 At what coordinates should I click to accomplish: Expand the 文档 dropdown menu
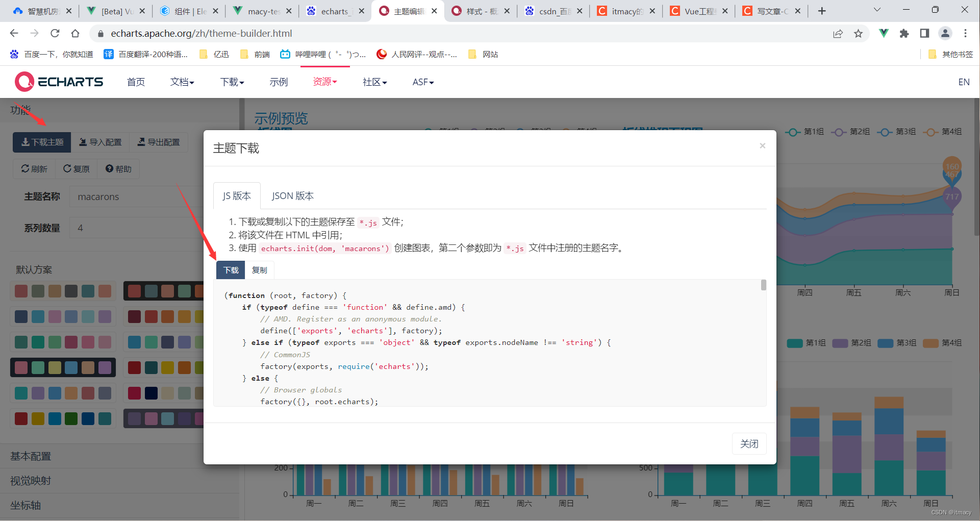182,82
